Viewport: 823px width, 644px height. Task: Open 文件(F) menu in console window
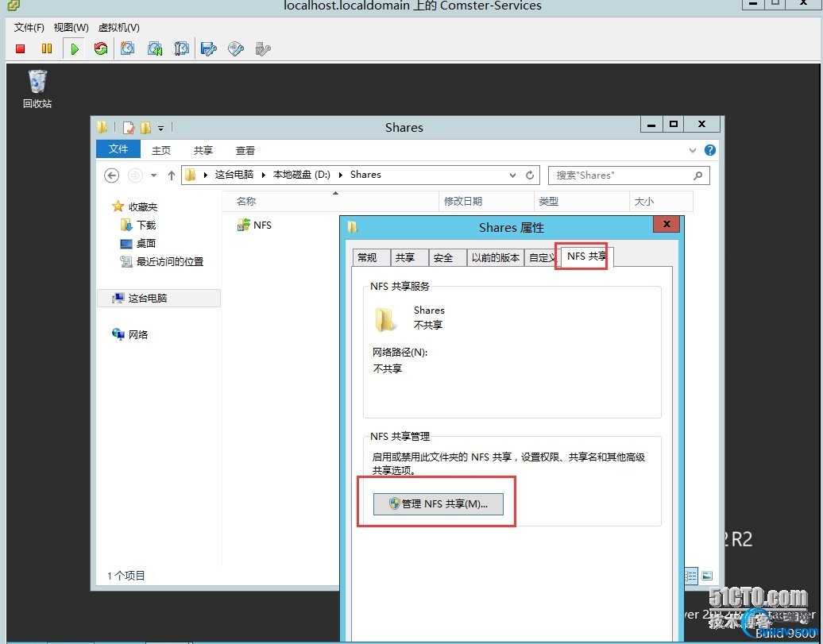point(29,27)
